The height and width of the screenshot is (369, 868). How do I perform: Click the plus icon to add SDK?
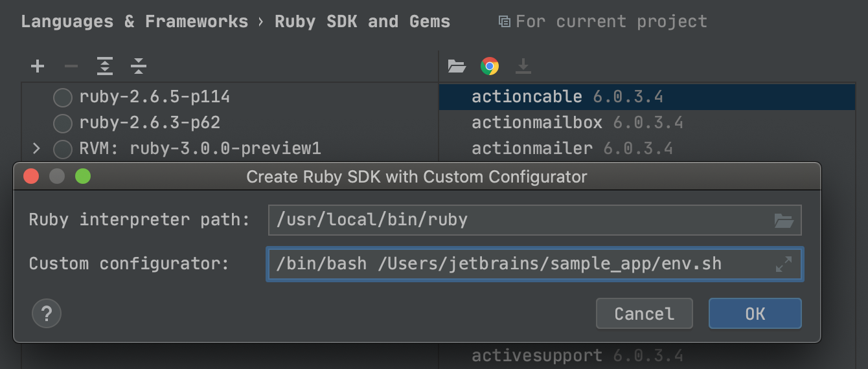click(x=38, y=66)
